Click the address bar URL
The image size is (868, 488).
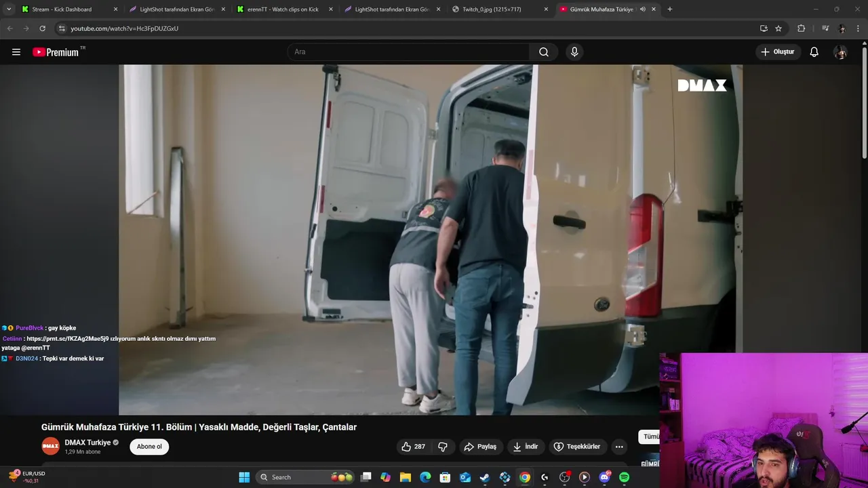(x=124, y=28)
